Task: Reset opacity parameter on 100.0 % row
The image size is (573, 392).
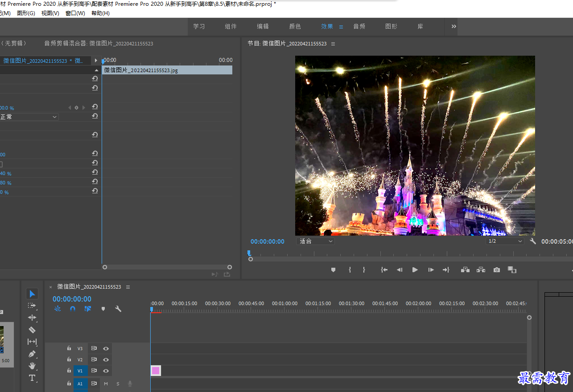Action: click(x=95, y=107)
